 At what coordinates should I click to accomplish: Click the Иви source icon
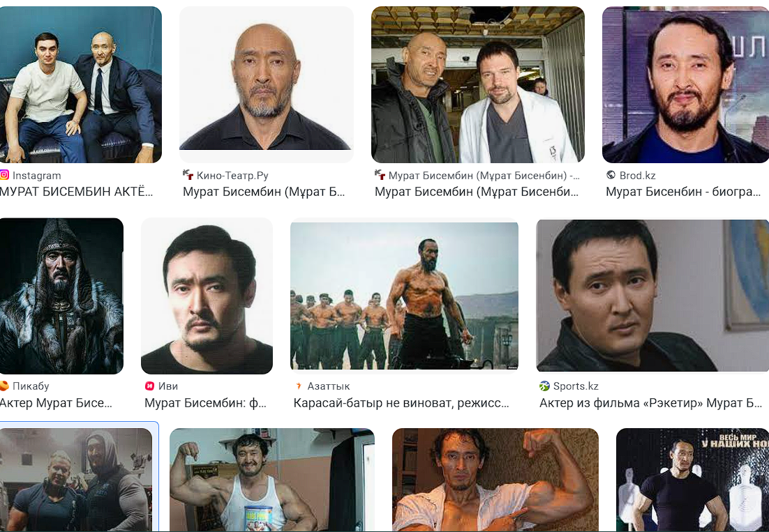coord(149,386)
